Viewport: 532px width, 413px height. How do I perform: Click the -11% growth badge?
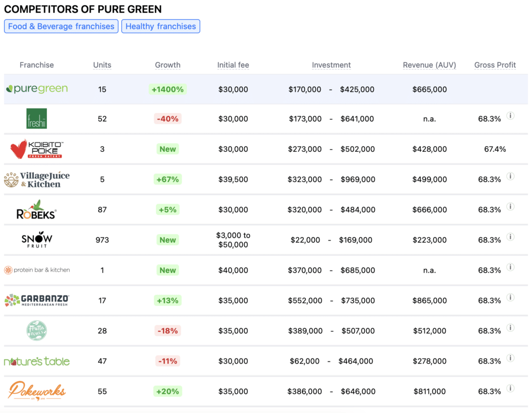click(x=168, y=361)
